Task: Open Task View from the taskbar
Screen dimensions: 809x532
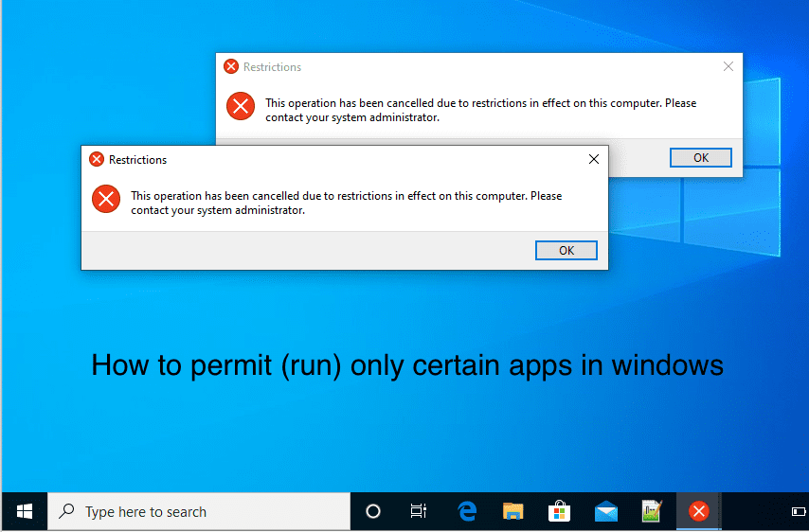Action: point(419,512)
